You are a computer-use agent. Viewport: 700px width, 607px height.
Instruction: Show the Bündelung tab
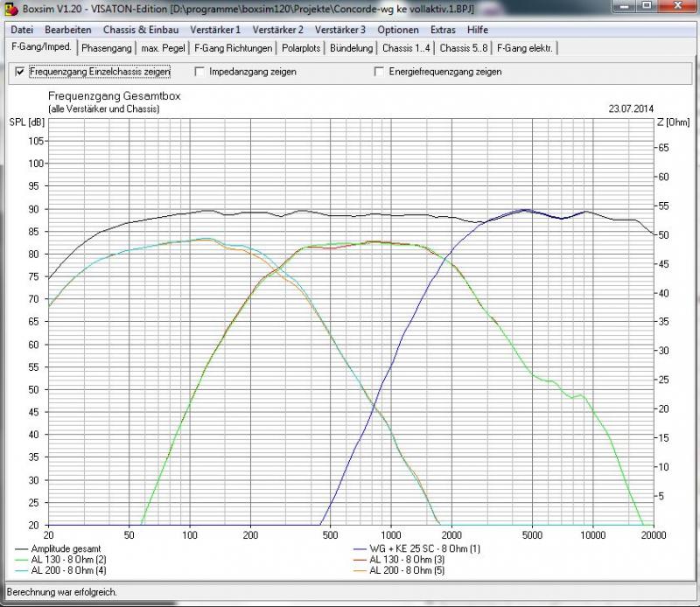[352, 48]
